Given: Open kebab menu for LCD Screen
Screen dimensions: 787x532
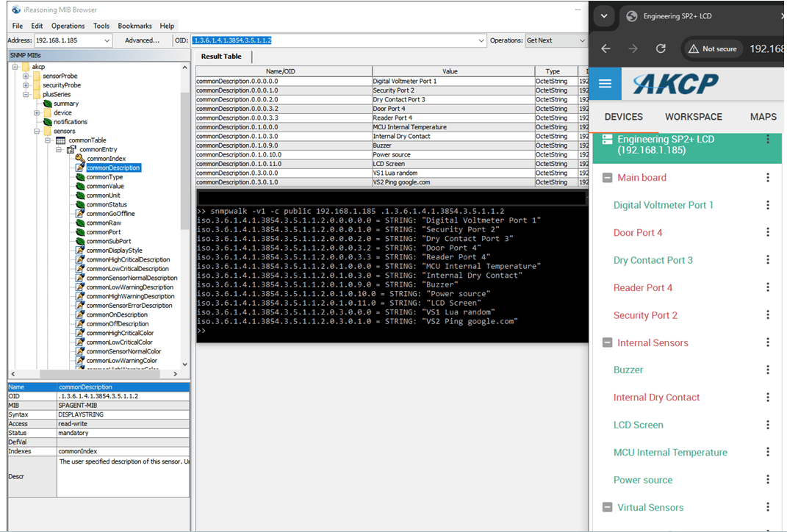Looking at the screenshot, I should (768, 425).
